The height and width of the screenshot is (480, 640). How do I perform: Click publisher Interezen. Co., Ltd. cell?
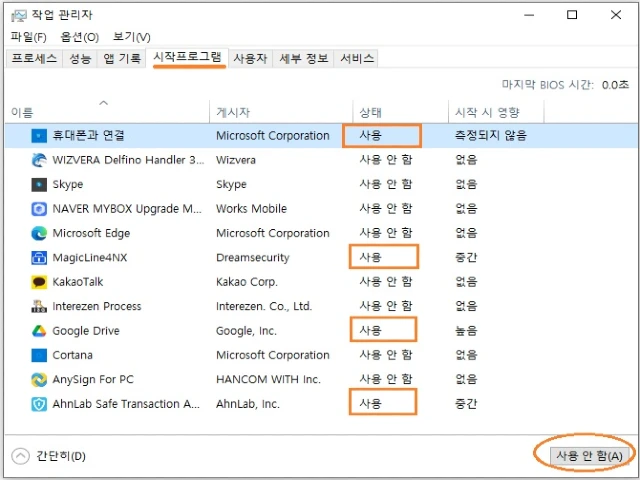point(264,307)
